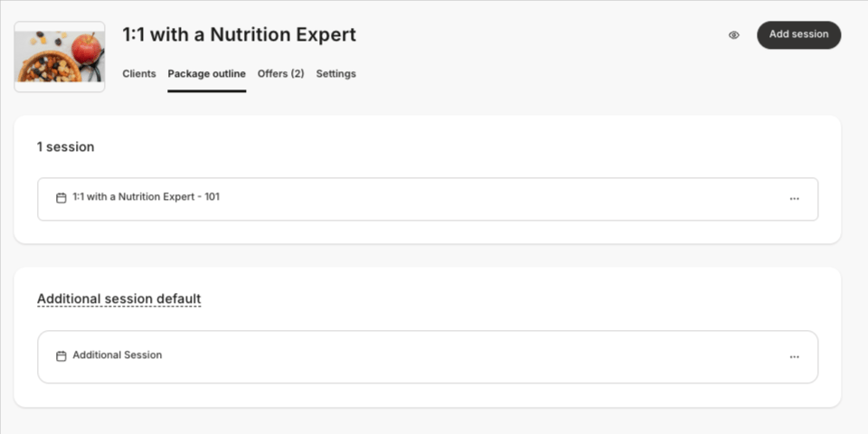Click the Additional session default heading
Screen dimensions: 868x434
pos(119,299)
